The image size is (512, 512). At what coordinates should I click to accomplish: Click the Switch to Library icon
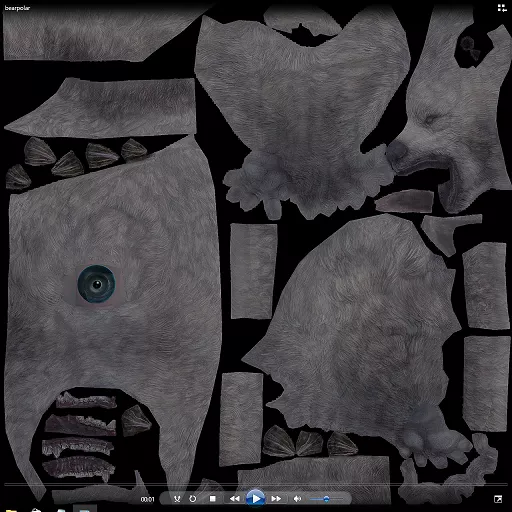click(502, 8)
